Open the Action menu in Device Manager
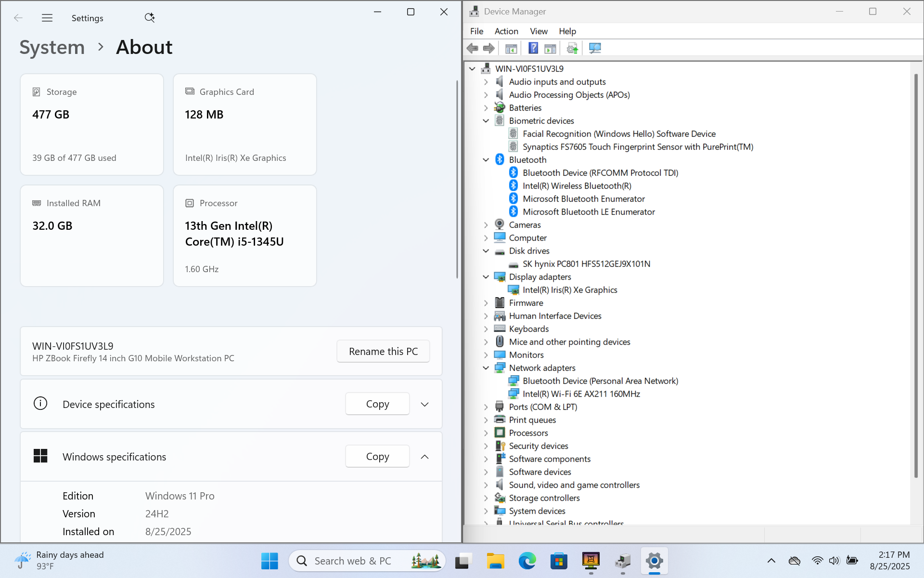This screenshot has height=578, width=924. coord(506,31)
